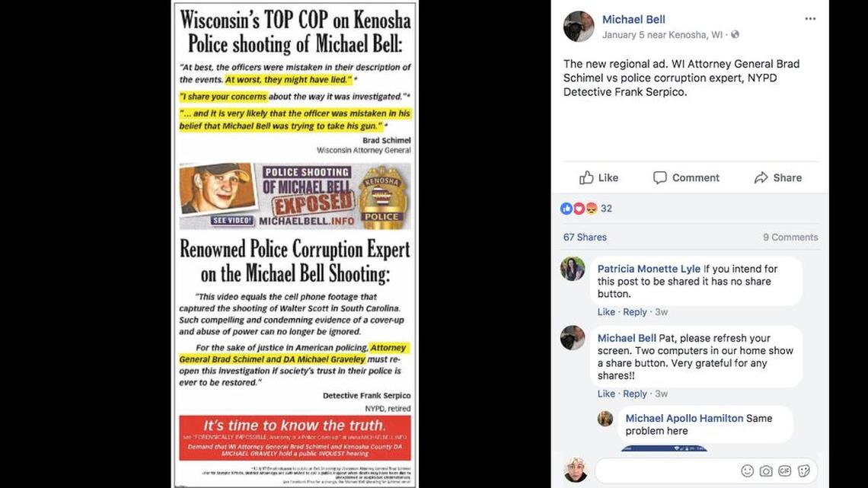Viewport: 868px width, 488px height.
Task: Show all 9 Comments
Action: coord(790,237)
